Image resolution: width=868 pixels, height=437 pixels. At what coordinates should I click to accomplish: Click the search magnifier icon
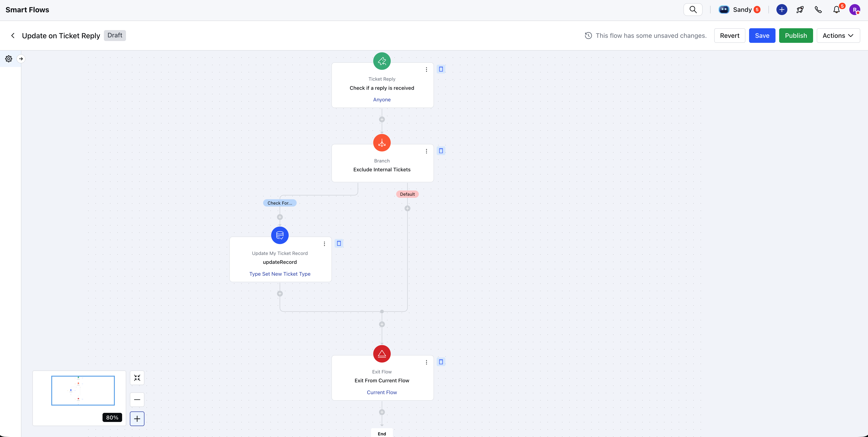693,9
